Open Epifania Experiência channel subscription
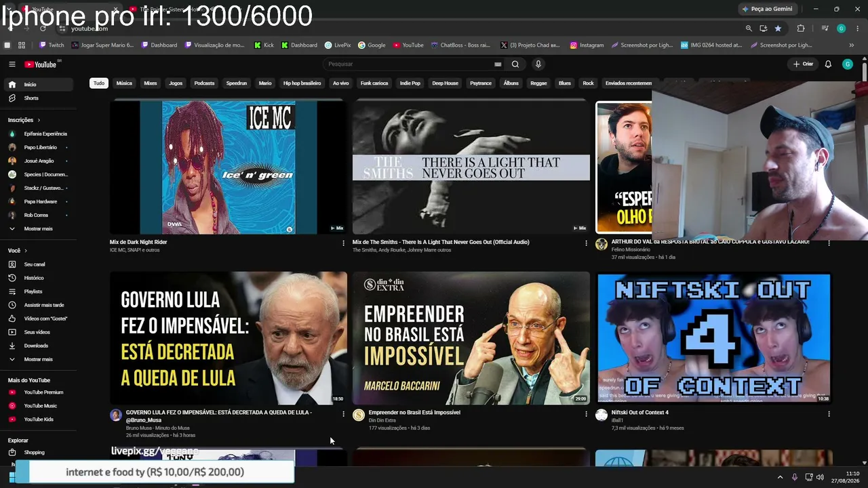The width and height of the screenshot is (868, 488). point(38,134)
